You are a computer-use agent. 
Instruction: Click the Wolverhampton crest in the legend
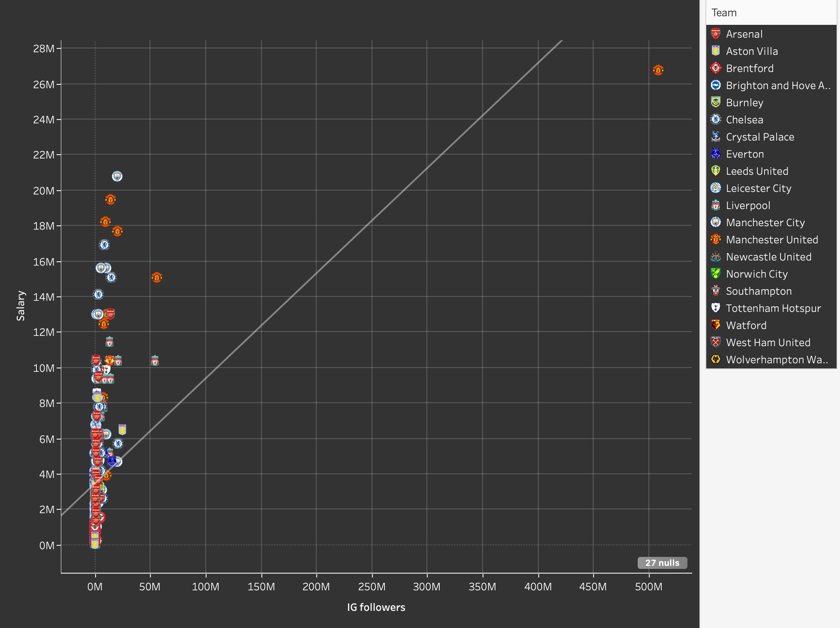(x=716, y=359)
